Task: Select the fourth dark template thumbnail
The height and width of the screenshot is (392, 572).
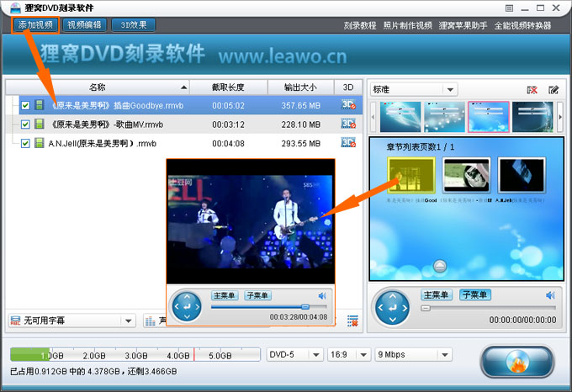Action: tap(532, 117)
